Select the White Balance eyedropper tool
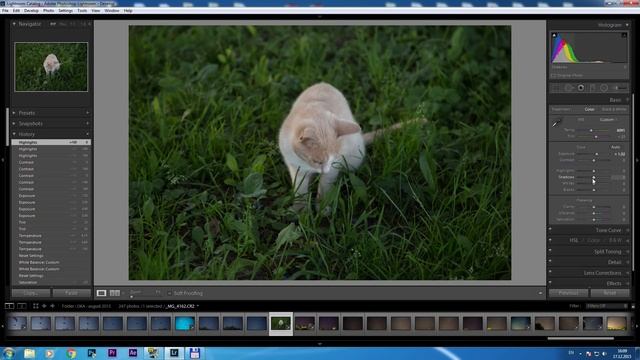This screenshot has width=640, height=360. pyautogui.click(x=557, y=123)
